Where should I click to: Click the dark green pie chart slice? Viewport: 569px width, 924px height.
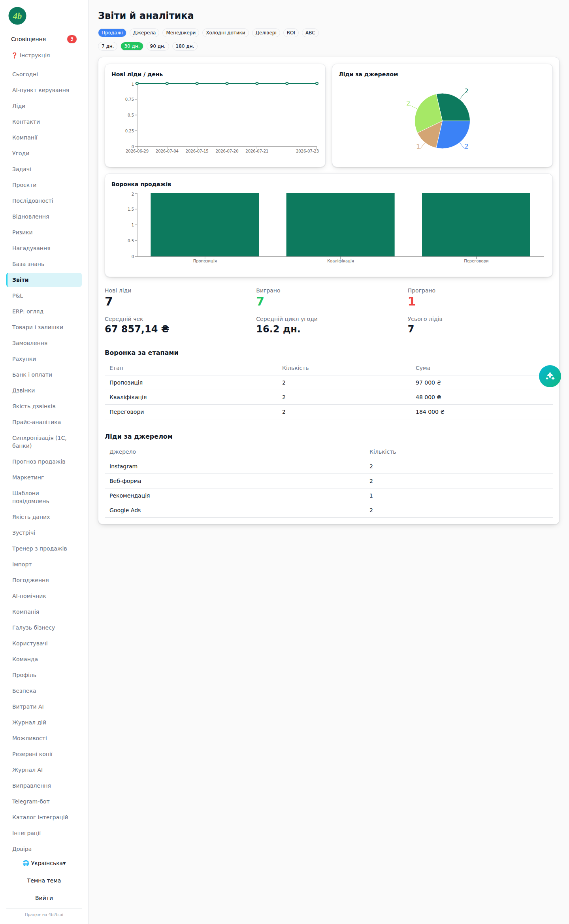(454, 107)
